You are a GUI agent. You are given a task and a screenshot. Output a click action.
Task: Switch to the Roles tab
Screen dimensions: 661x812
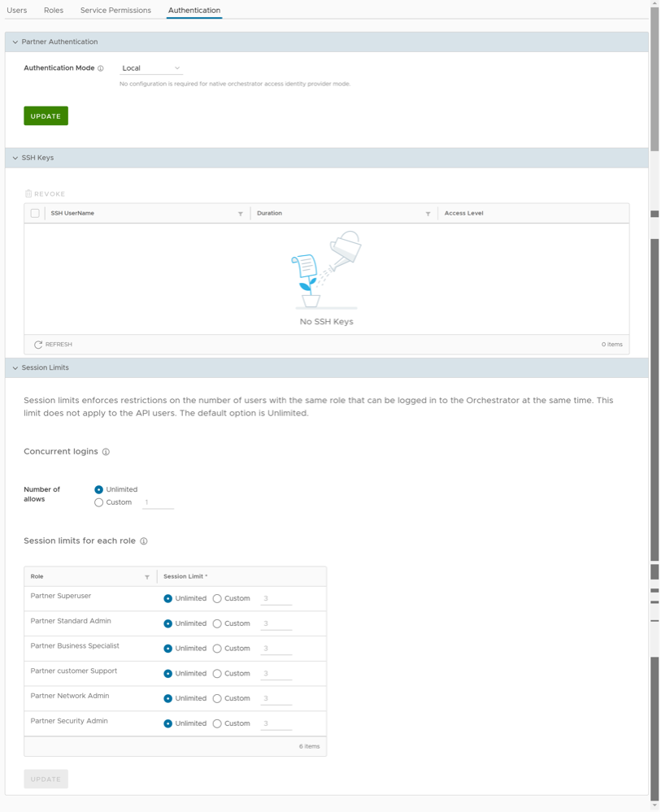(54, 11)
